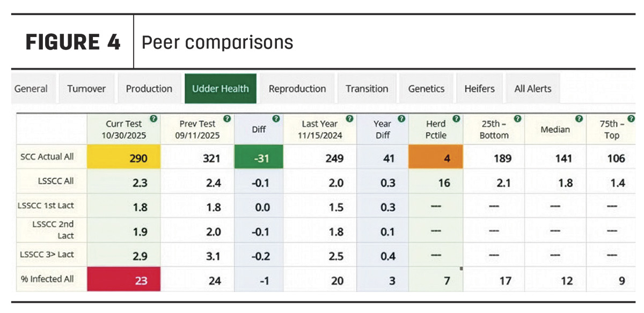This screenshot has height=313, width=644.
Task: Click help icon on Median column
Action: pos(579,118)
